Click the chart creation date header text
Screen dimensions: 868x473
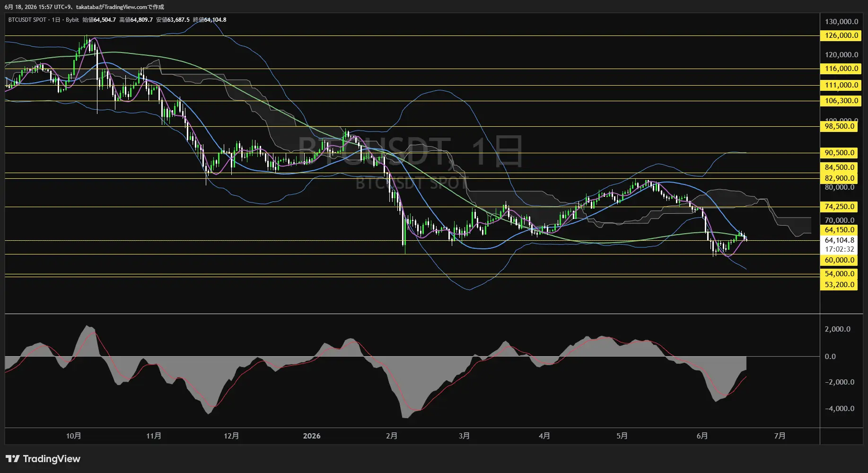[x=84, y=7]
